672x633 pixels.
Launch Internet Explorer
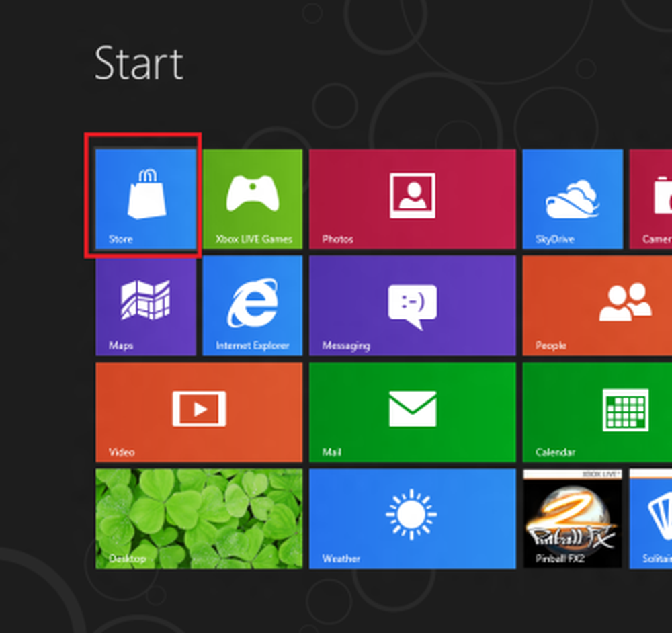coord(253,306)
